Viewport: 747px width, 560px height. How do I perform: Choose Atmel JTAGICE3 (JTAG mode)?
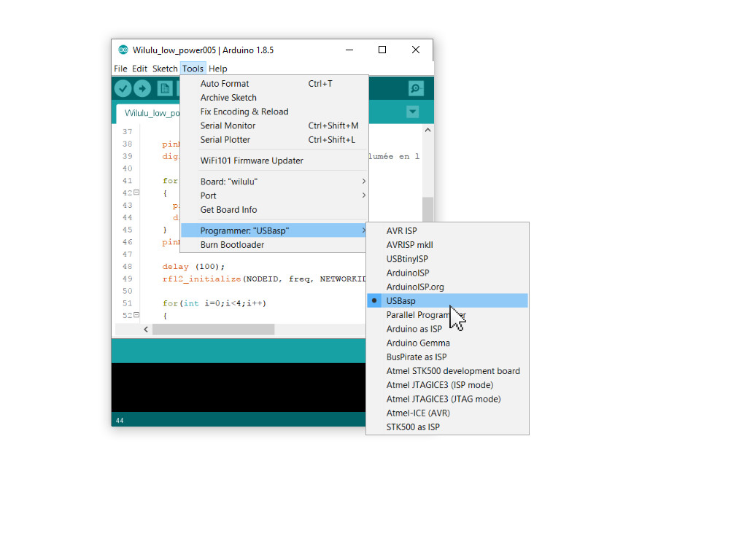coord(447,399)
